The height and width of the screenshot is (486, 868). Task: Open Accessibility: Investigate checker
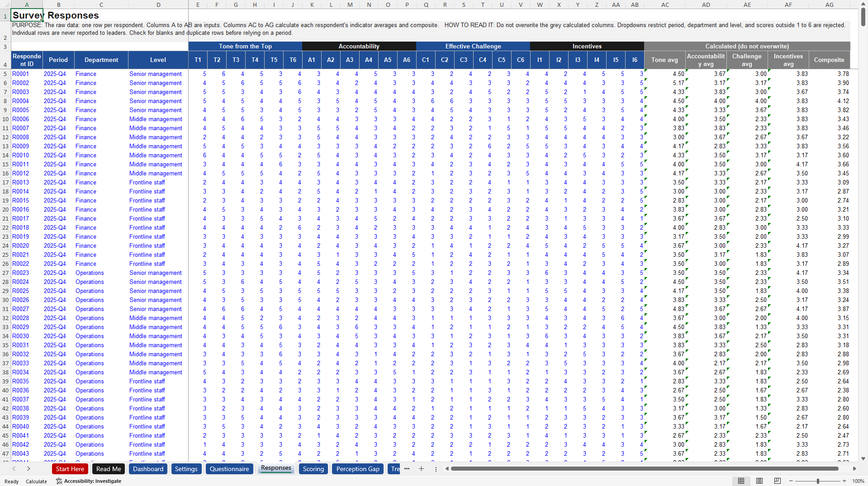pos(88,481)
